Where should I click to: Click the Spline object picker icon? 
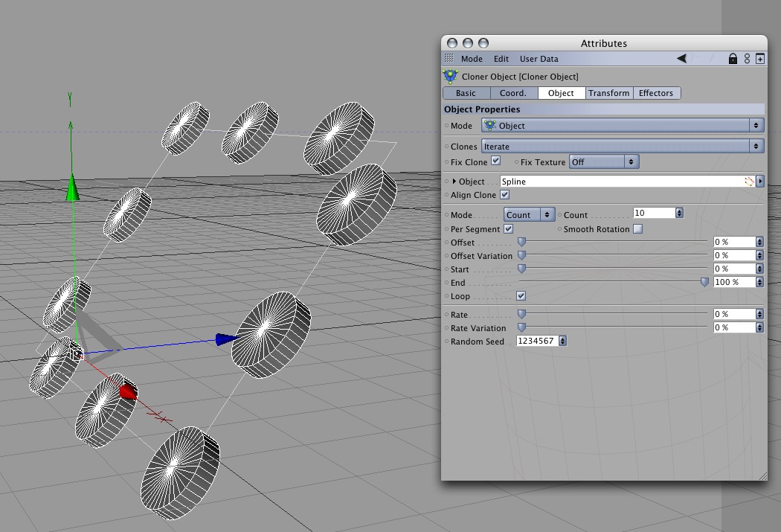[749, 182]
